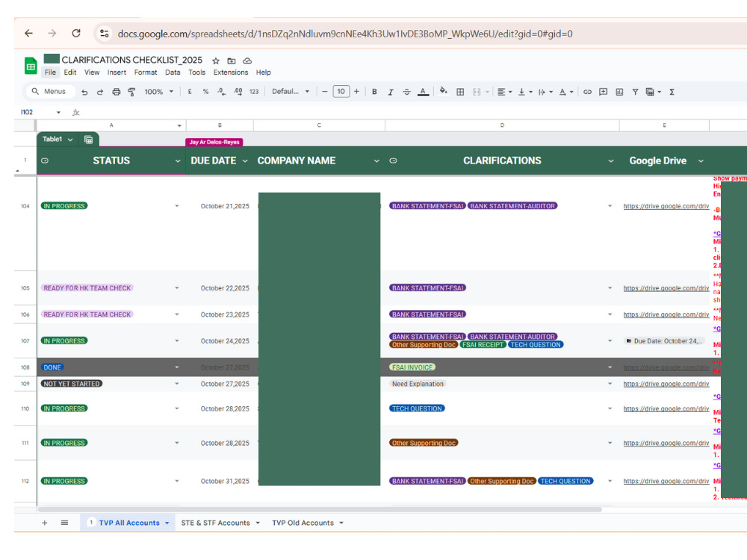The image size is (747, 560).
Task: Open the Google Drive column dropdown
Action: 701,161
